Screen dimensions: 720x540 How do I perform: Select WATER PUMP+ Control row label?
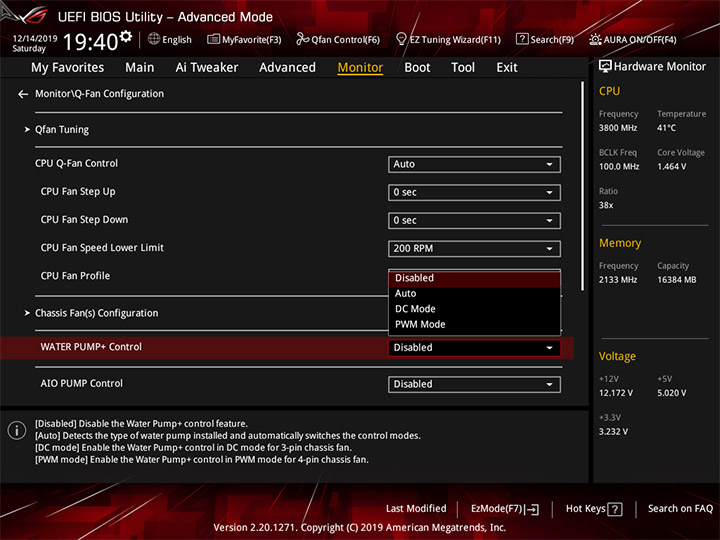tap(91, 347)
